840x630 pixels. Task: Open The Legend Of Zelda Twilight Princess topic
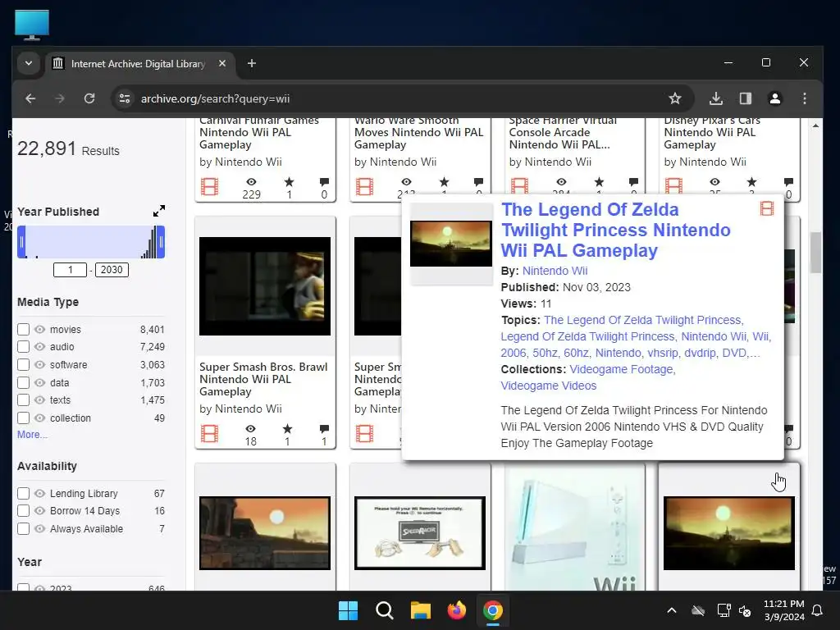643,320
